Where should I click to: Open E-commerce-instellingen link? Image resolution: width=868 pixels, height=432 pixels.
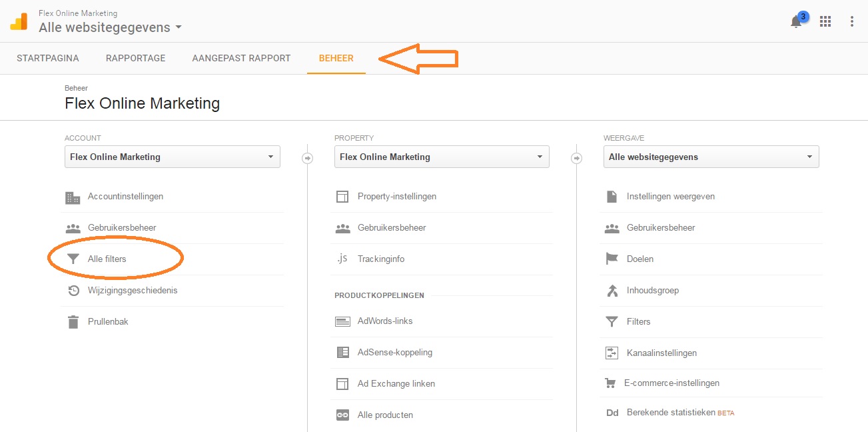(x=671, y=383)
